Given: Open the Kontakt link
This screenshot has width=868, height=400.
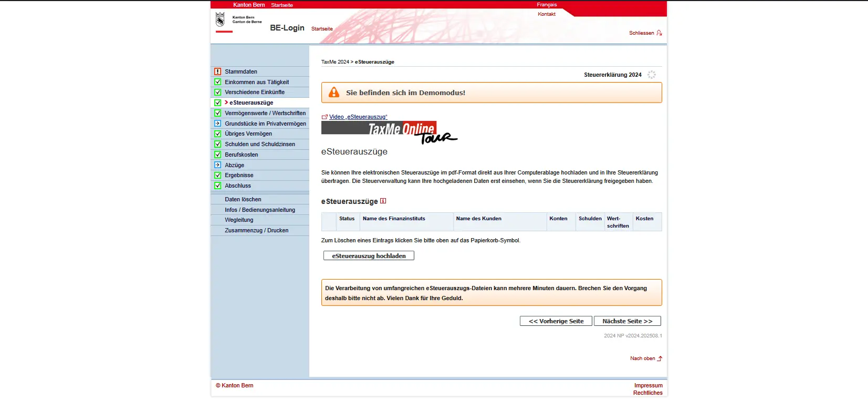Looking at the screenshot, I should click(x=547, y=14).
